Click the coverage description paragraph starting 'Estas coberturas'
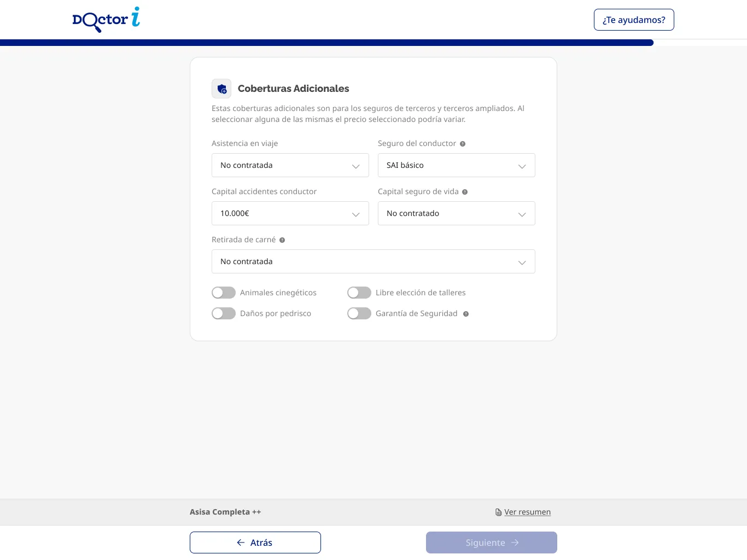This screenshot has width=747, height=560. 368,114
